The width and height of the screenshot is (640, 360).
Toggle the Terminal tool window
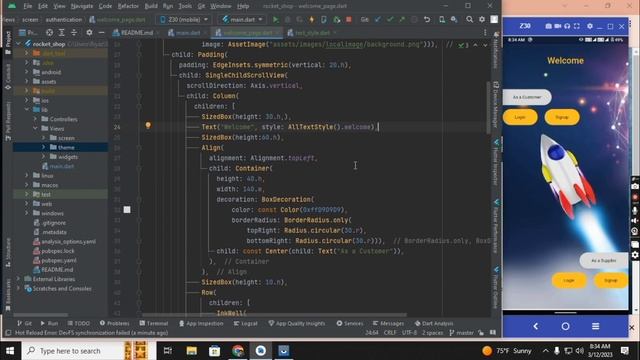click(153, 323)
